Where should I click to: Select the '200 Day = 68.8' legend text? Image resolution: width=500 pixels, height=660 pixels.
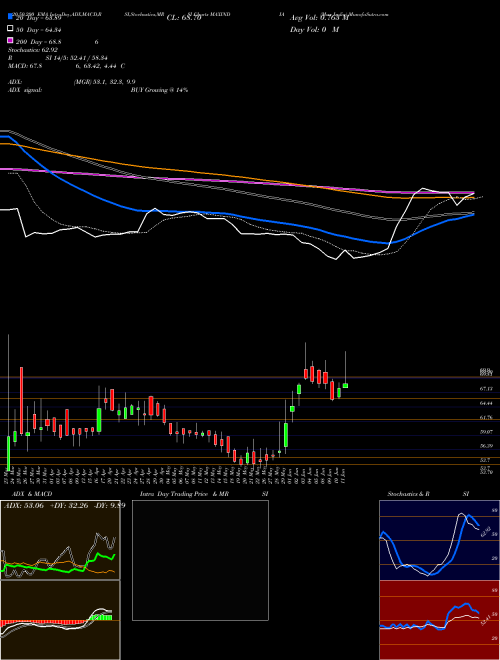[40, 42]
